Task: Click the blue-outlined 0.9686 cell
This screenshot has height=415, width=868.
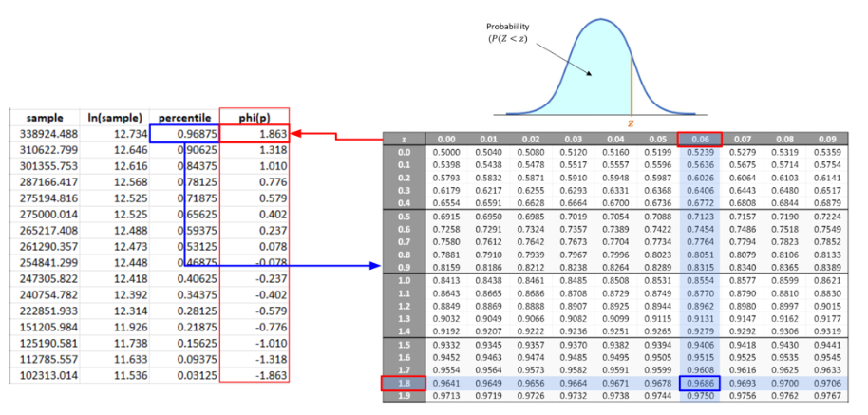Action: click(x=700, y=384)
